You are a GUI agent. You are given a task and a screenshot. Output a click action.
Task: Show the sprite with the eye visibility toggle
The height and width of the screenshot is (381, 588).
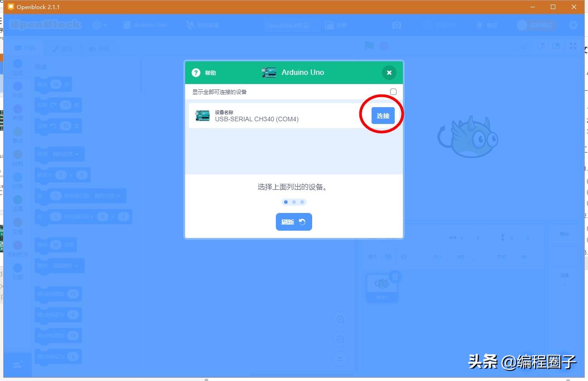388,257
